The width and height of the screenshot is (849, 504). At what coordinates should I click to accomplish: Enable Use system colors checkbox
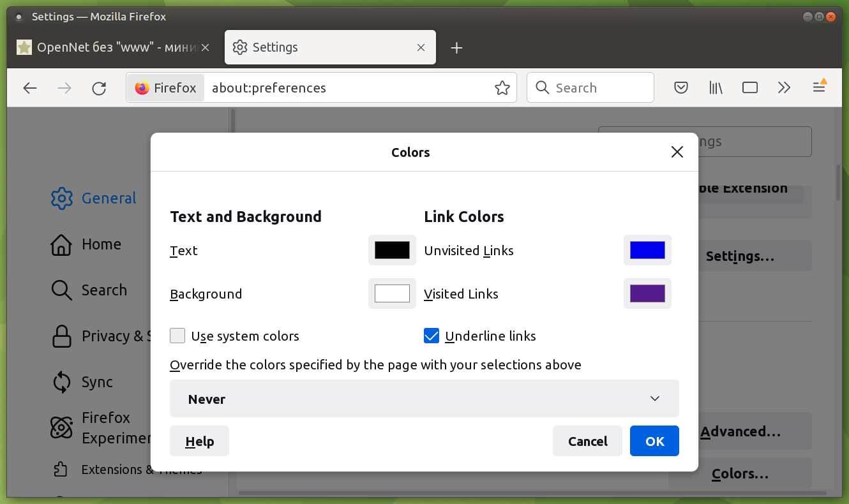pyautogui.click(x=178, y=336)
